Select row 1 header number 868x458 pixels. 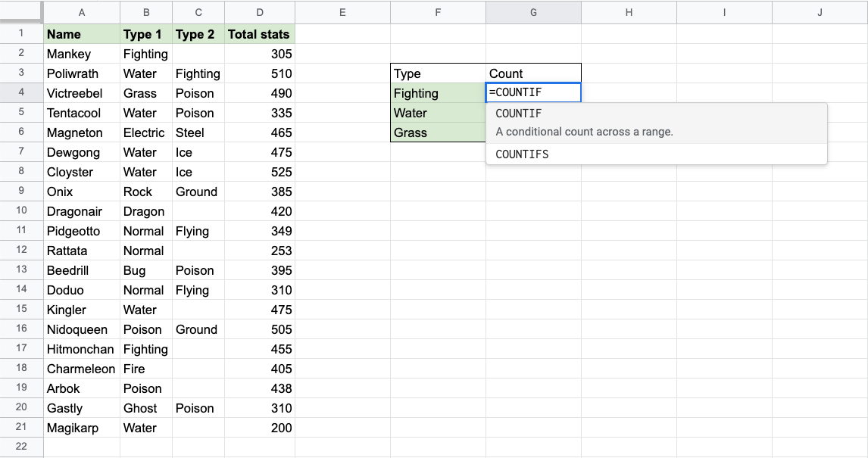tap(21, 33)
